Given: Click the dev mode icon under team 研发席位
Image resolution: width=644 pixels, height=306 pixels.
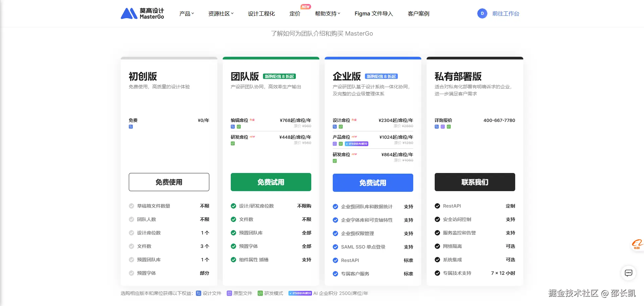Looking at the screenshot, I should (x=233, y=143).
